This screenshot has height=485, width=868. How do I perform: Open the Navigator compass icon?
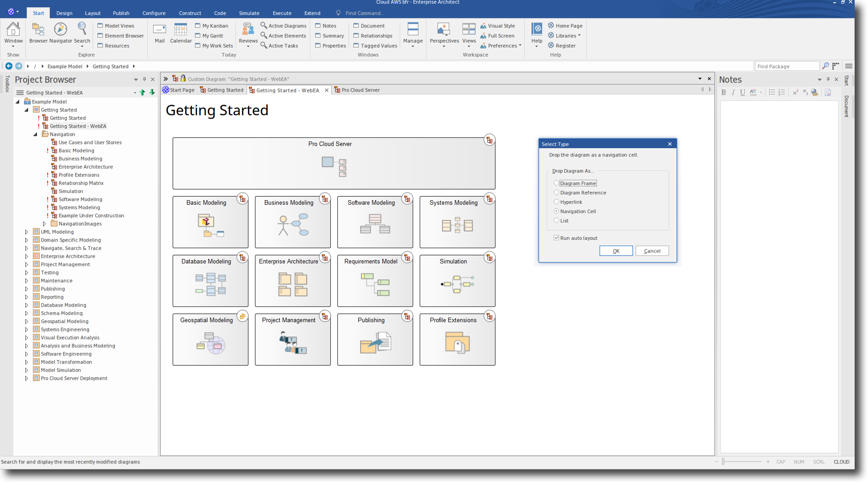(61, 30)
